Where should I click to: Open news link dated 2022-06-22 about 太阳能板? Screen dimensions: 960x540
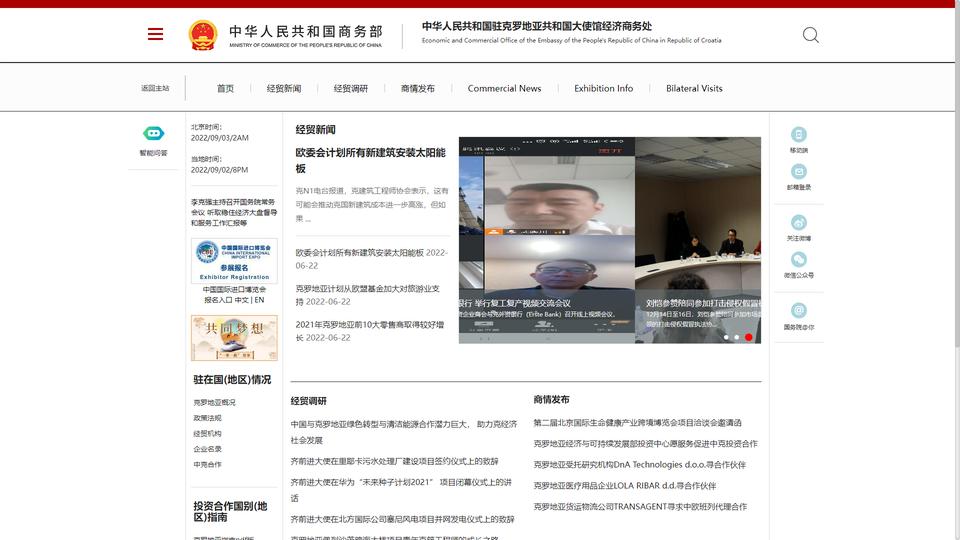click(372, 259)
